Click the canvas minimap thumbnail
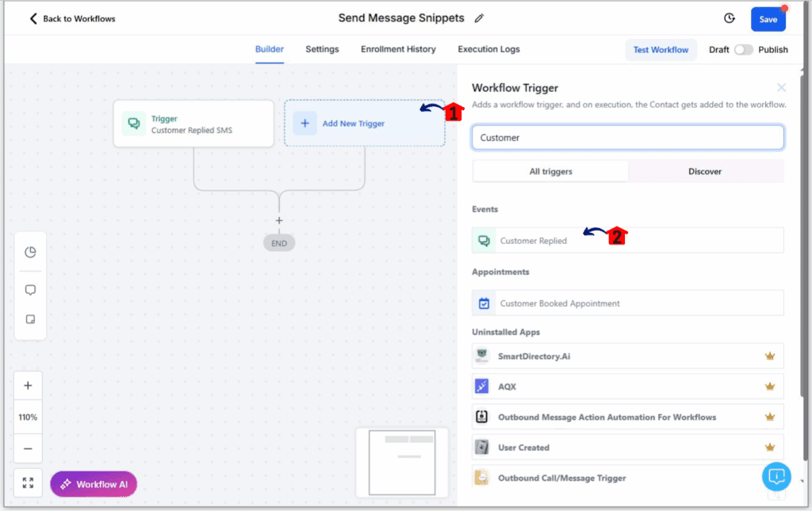The height and width of the screenshot is (511, 812). tap(402, 463)
